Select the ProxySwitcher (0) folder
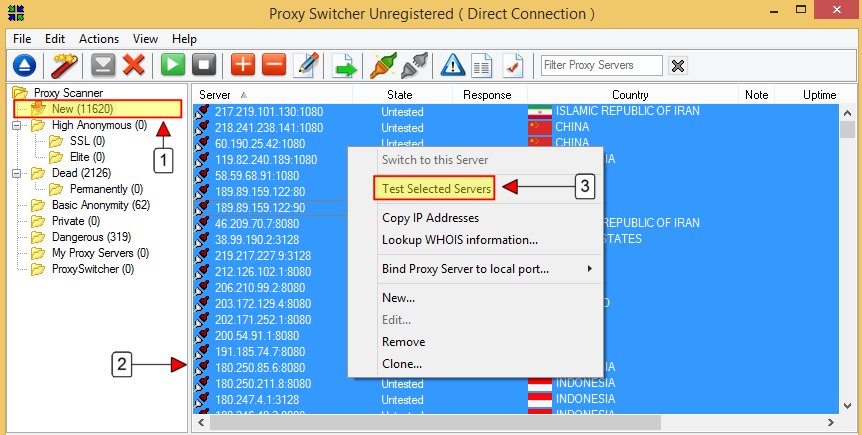The image size is (862, 435). (93, 269)
